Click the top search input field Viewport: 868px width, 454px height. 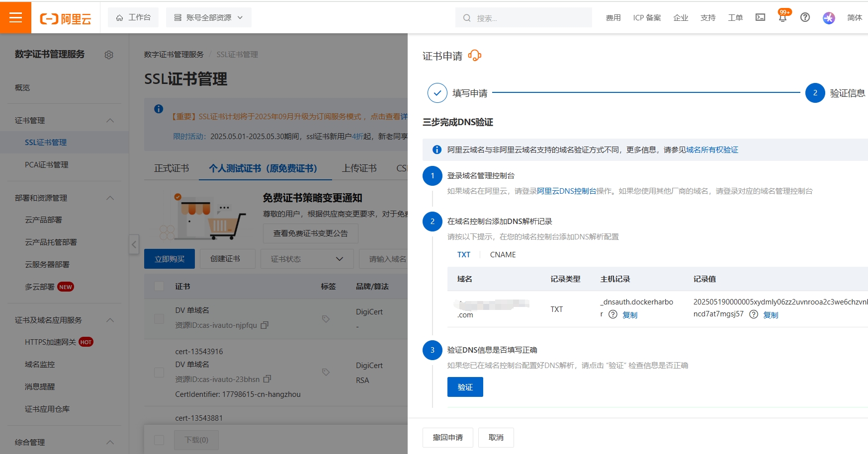click(523, 18)
